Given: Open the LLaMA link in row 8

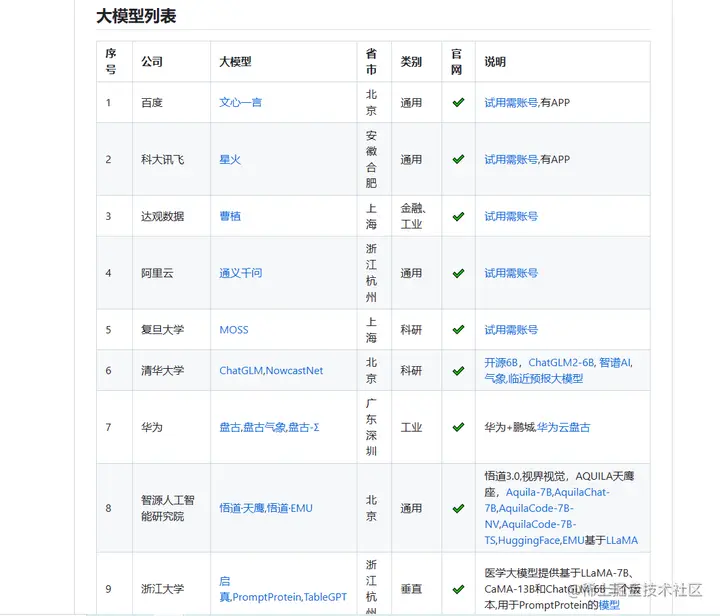Looking at the screenshot, I should point(622,540).
